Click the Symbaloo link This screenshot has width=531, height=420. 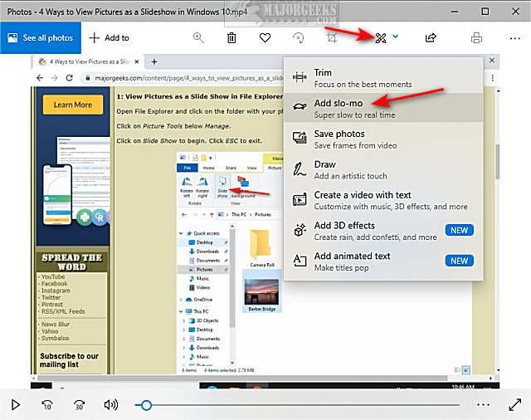click(x=56, y=338)
